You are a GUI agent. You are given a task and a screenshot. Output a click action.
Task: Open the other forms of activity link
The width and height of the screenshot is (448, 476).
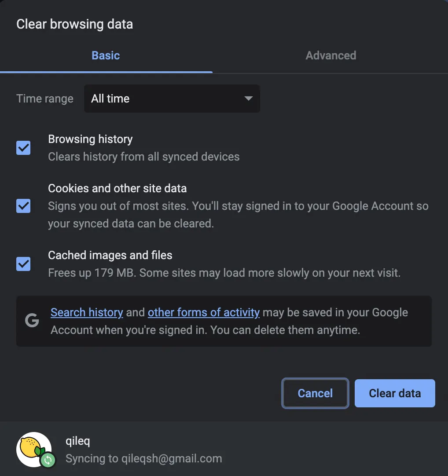click(x=204, y=312)
